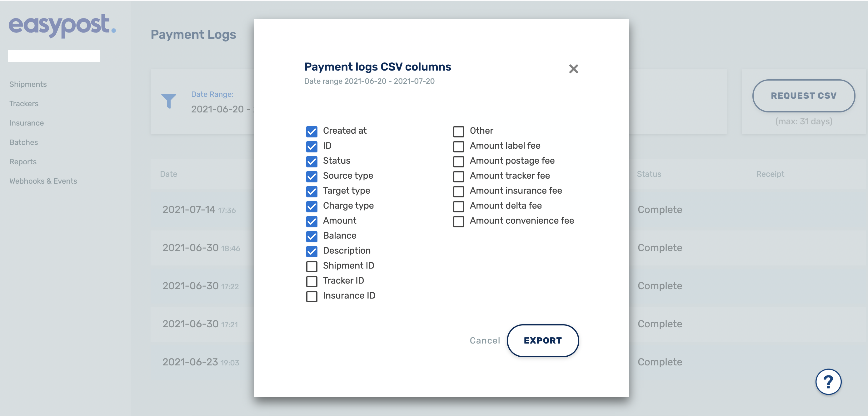Click the easypost logo
Image resolution: width=868 pixels, height=416 pixels.
62,26
